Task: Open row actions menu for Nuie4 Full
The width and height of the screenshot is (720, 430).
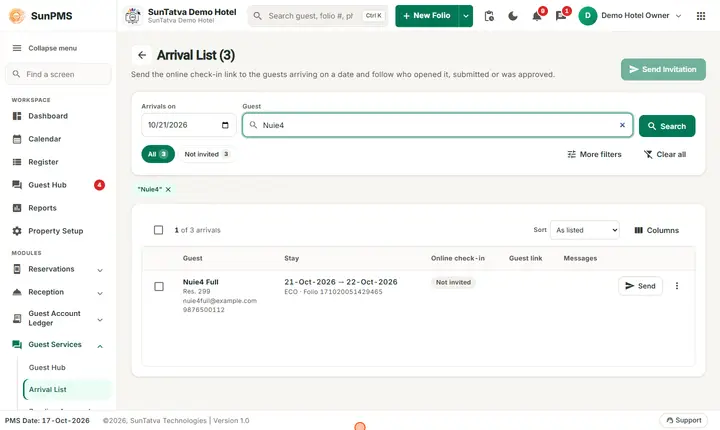Action: coord(677,286)
